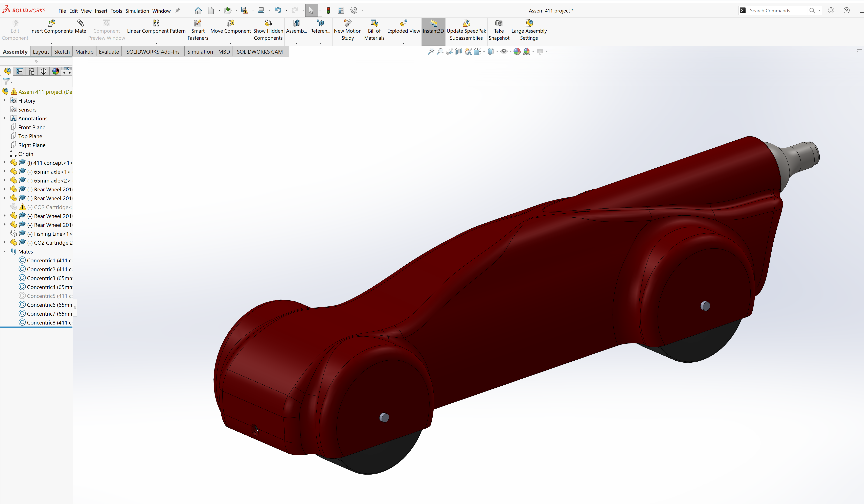Open the Tools menu
The image size is (864, 504).
click(116, 11)
